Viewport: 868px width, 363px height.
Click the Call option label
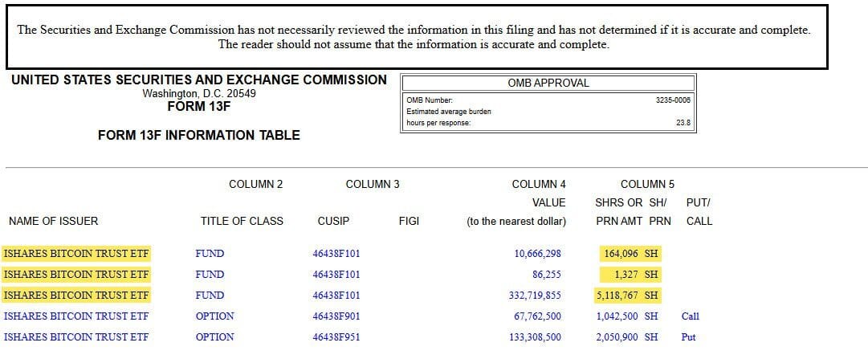tap(691, 316)
